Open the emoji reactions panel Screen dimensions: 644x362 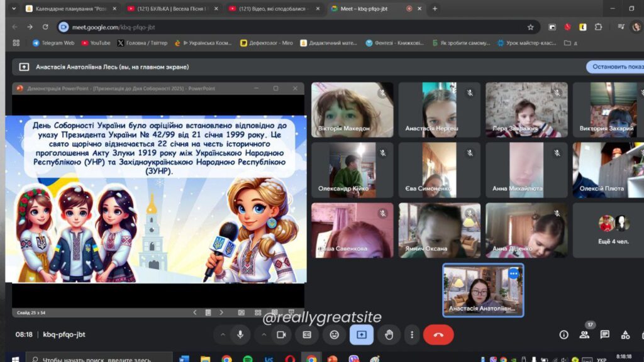click(334, 335)
